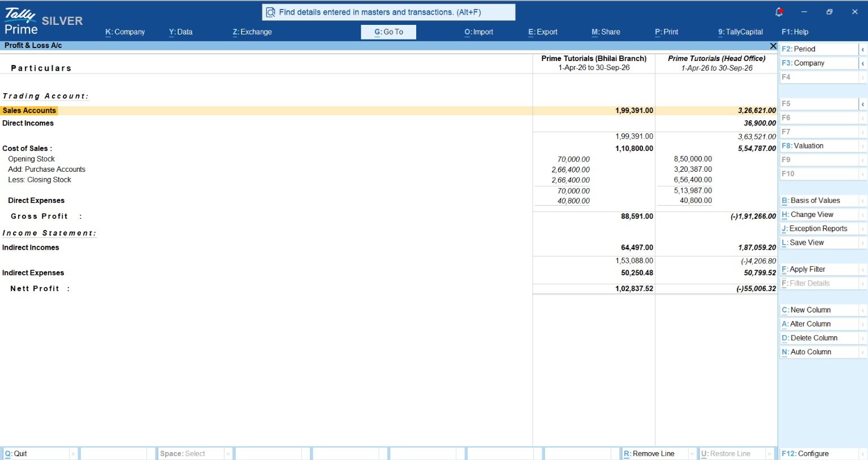Click C: New Column
Viewport: 868px width, 460px height.
[x=819, y=310]
